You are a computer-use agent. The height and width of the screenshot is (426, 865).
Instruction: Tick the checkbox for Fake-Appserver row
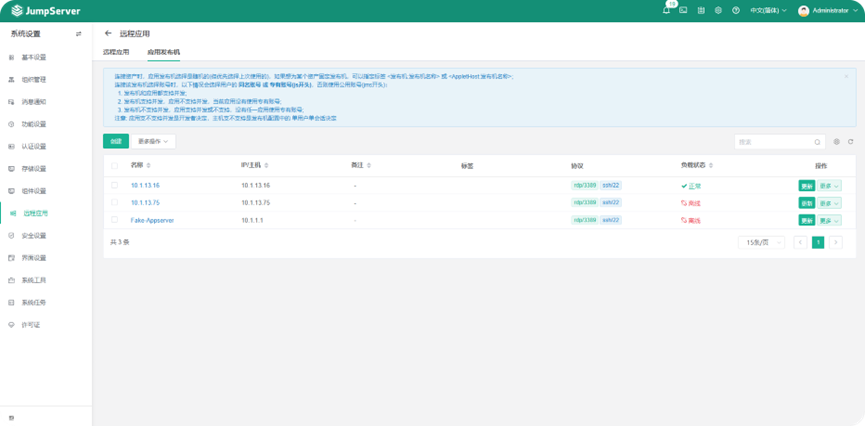click(115, 219)
